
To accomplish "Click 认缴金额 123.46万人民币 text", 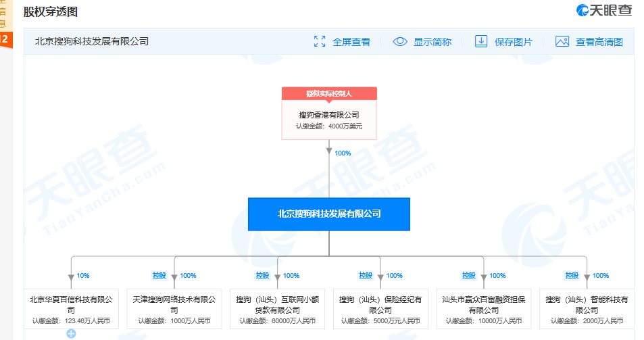I will 71,321.
